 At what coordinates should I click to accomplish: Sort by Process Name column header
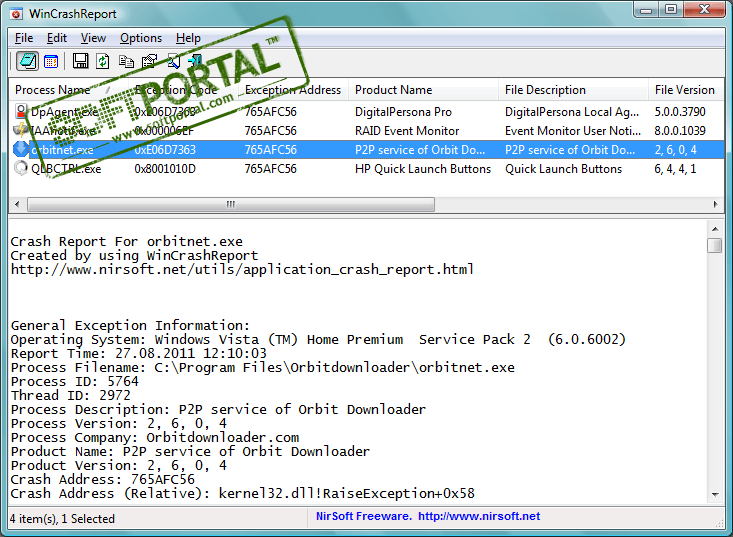(69, 90)
